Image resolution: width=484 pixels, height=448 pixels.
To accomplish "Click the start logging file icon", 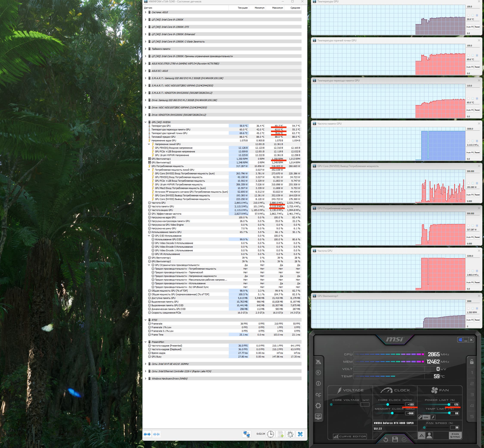I will (x=280, y=434).
